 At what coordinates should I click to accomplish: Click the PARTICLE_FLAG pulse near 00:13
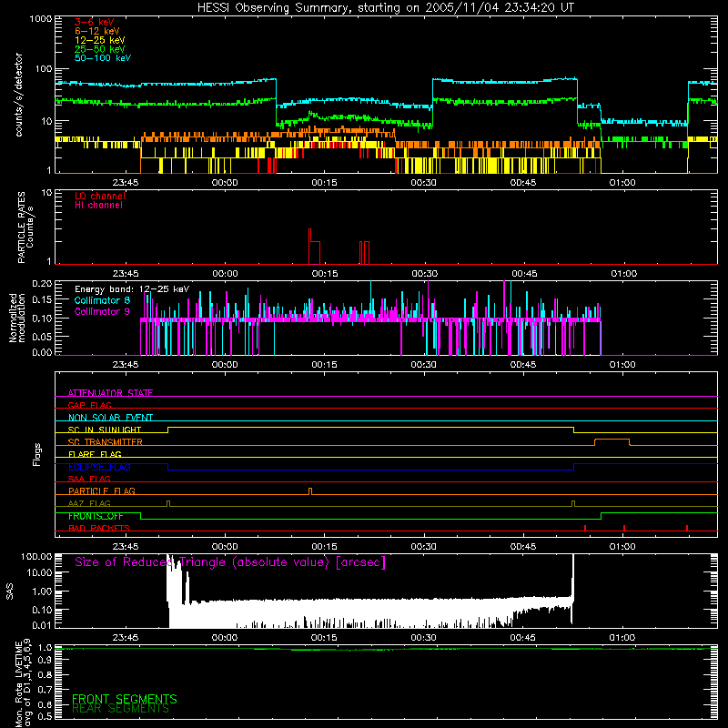coord(310,491)
